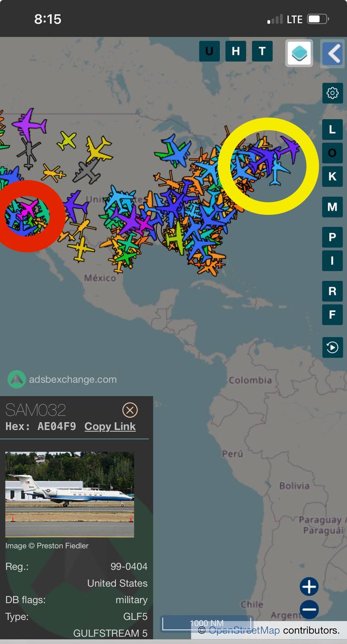
Task: Toggle the U filter button
Action: (209, 51)
